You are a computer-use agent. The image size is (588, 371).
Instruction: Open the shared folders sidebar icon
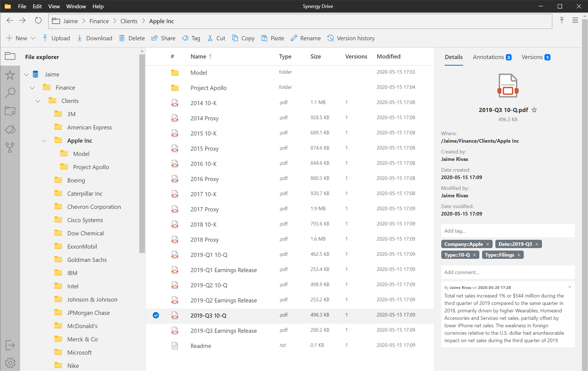[10, 111]
